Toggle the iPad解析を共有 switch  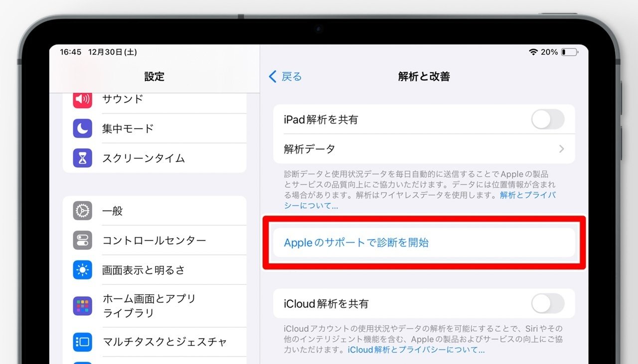[x=548, y=120]
